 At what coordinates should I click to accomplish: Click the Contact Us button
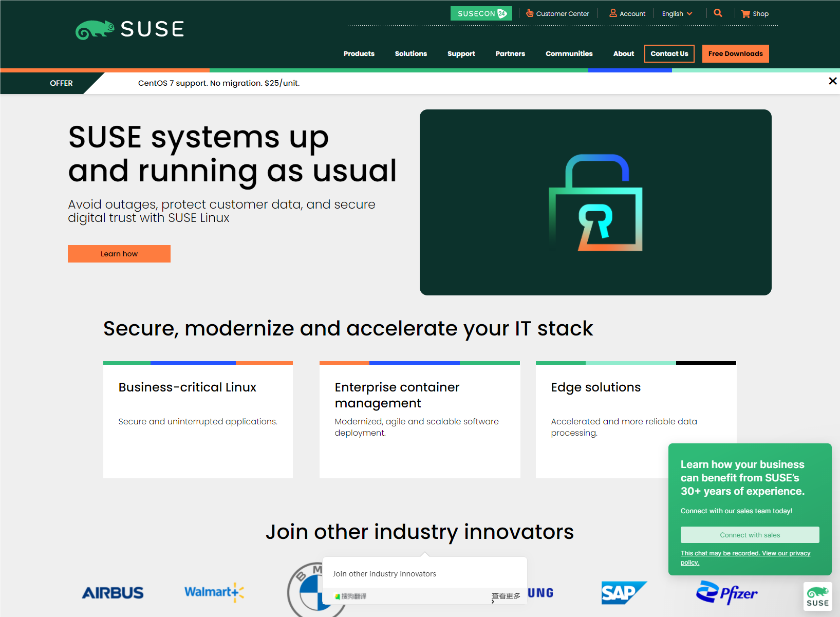point(669,53)
